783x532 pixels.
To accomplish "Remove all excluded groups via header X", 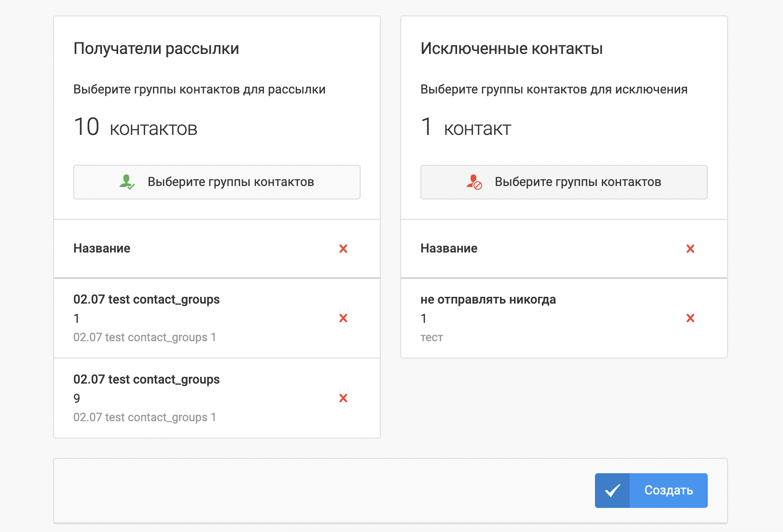I will [x=690, y=249].
